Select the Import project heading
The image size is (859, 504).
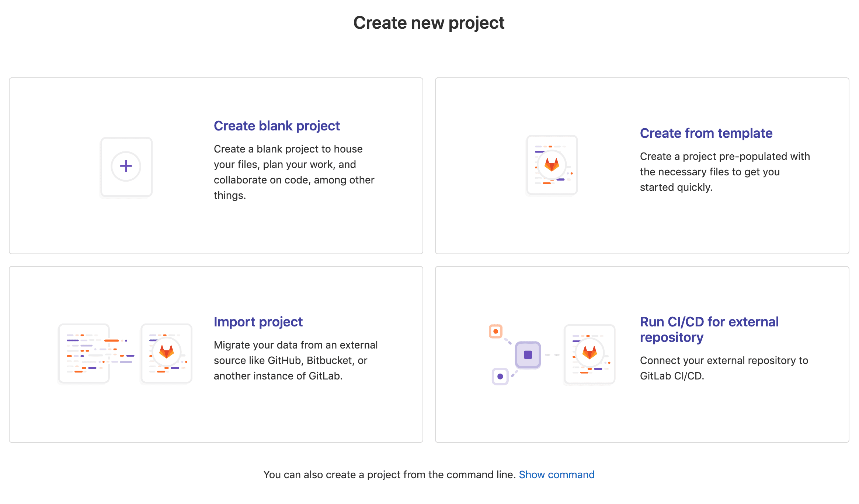click(258, 322)
